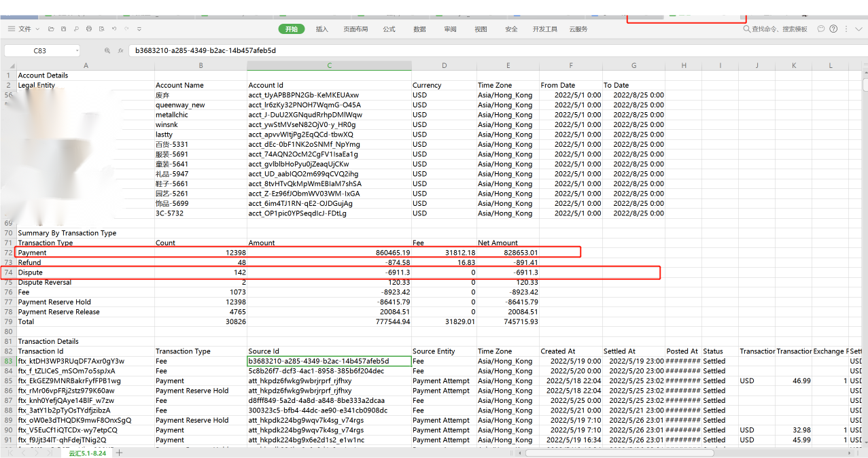The width and height of the screenshot is (868, 458).
Task: Switch to the 插入 ribbon tab
Action: (x=322, y=29)
